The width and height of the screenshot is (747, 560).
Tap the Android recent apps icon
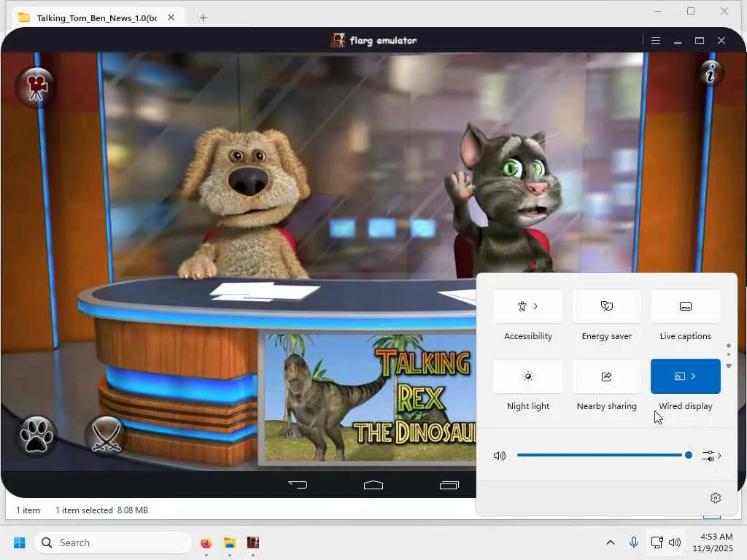point(449,485)
